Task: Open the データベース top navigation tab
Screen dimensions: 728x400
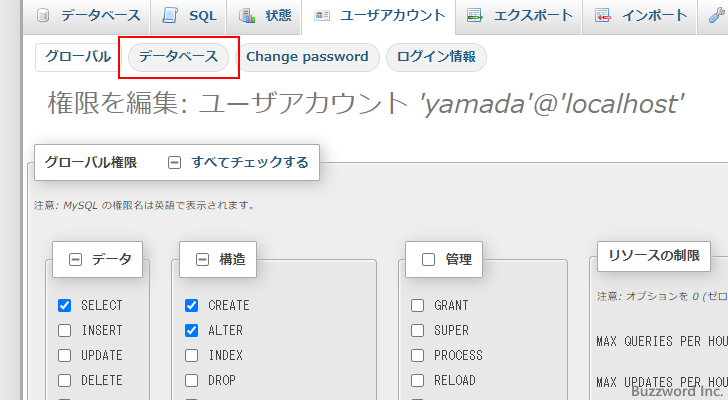Action: (86, 16)
